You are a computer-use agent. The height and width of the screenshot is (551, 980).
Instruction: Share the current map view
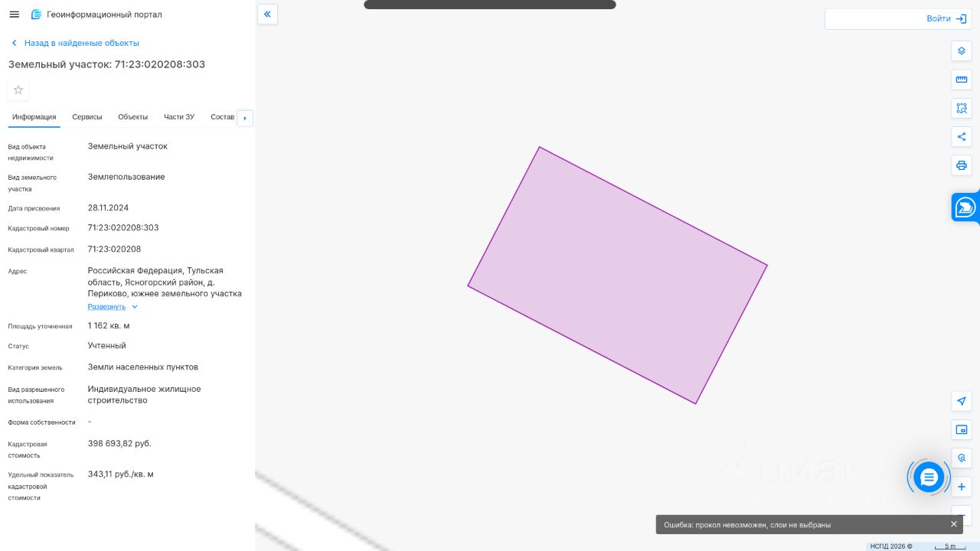coord(962,137)
